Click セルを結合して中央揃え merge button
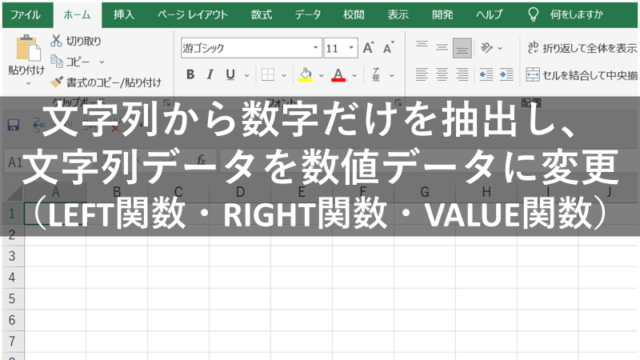This screenshot has width=640, height=360. coord(581,75)
